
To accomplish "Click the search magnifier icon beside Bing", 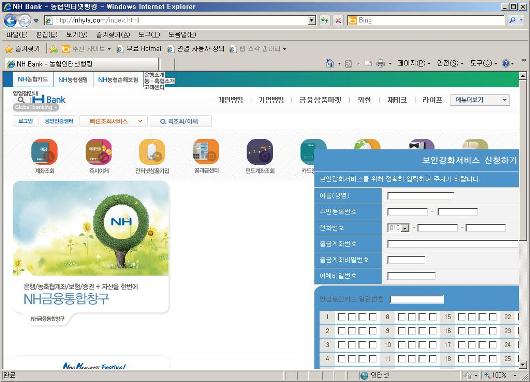I will point(513,21).
